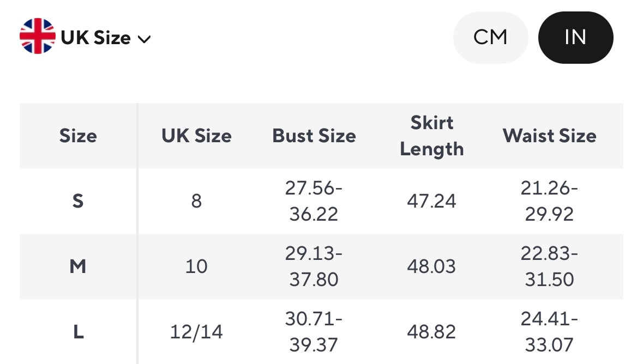Click skirt length value 47.24
Image resolution: width=643 pixels, height=364 pixels.
[x=431, y=201]
